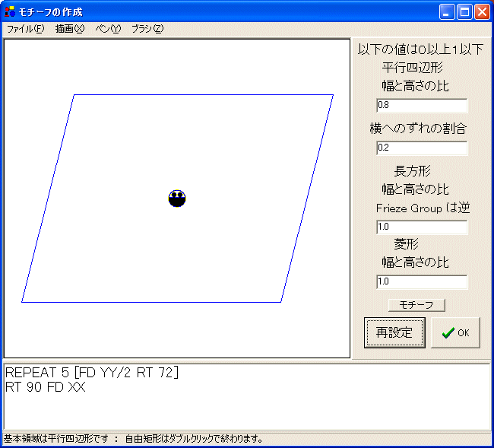Click the parallelogram ratio field showing 0.8
Image resolution: width=494 pixels, height=448 pixels.
(422, 105)
